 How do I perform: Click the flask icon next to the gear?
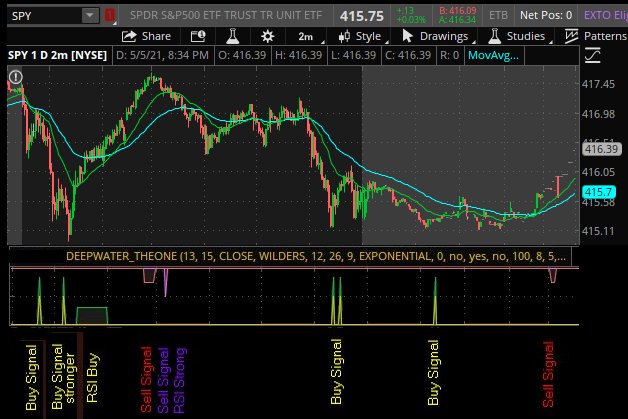(233, 36)
